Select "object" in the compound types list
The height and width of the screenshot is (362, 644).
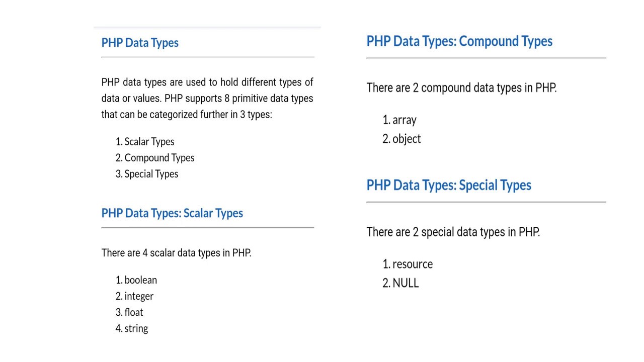click(x=407, y=139)
